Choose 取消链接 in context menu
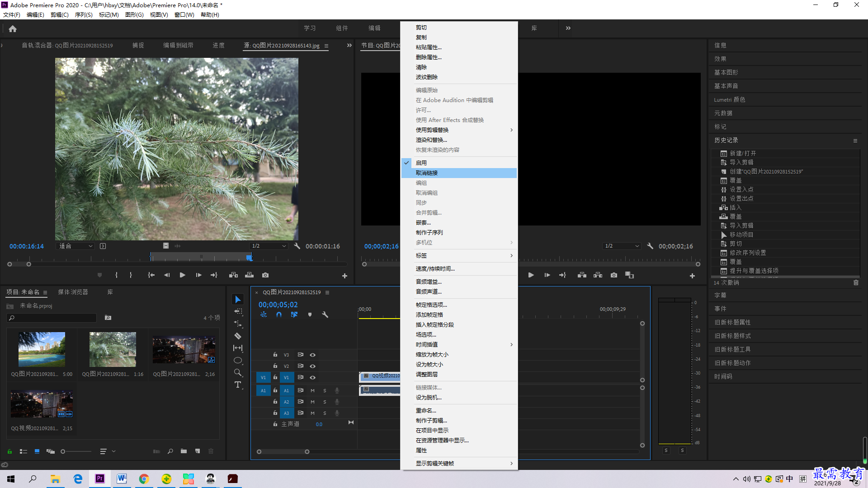 click(x=459, y=173)
